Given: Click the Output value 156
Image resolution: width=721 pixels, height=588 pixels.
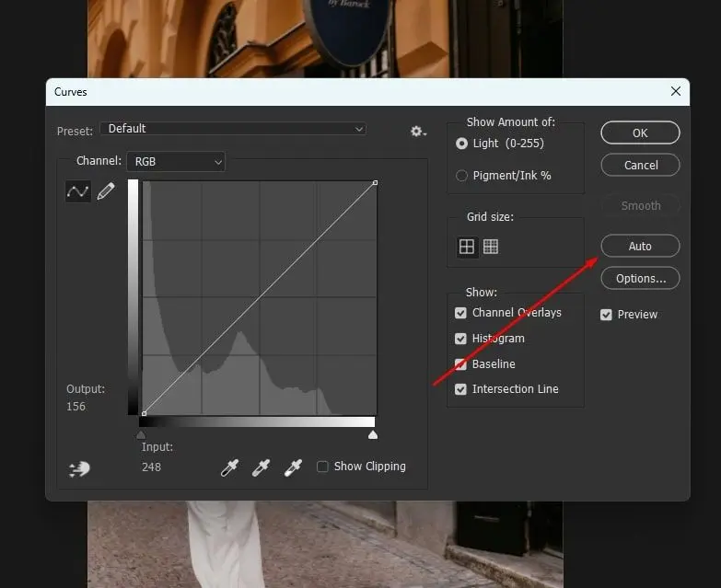Looking at the screenshot, I should click(x=76, y=407).
